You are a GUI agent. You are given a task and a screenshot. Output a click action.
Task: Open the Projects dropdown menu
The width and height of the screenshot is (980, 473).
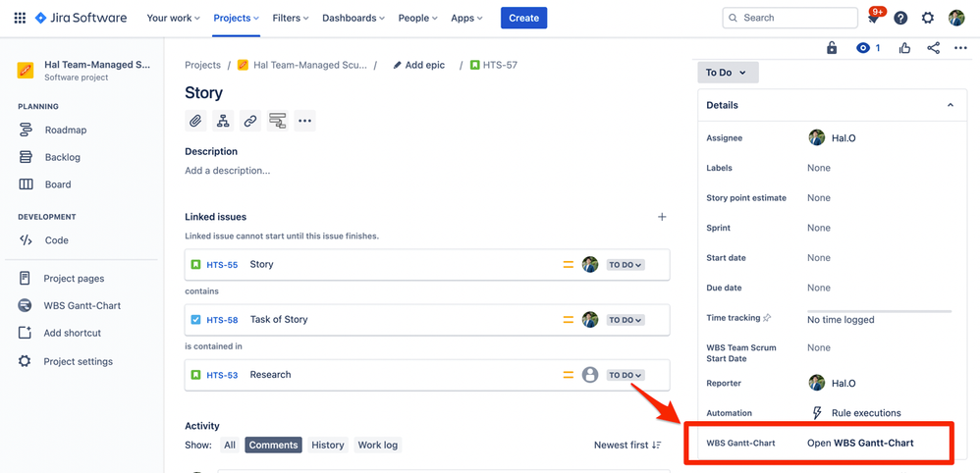237,18
